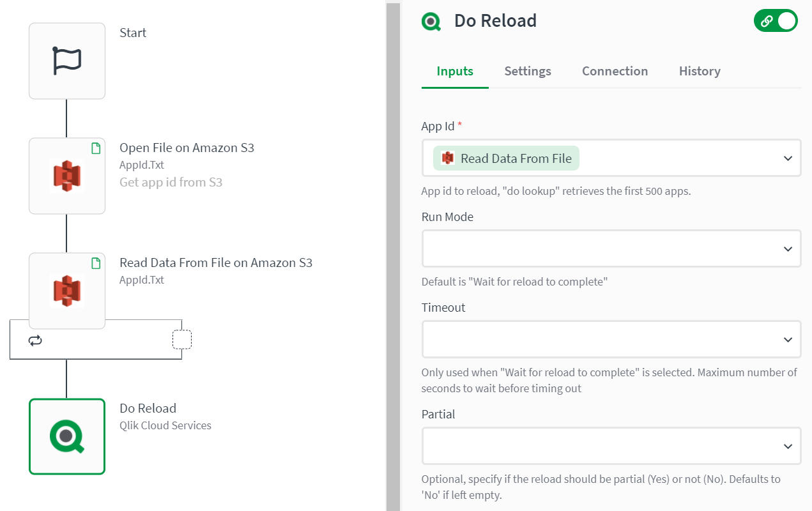View the History tab
The width and height of the screenshot is (812, 511).
coord(700,71)
